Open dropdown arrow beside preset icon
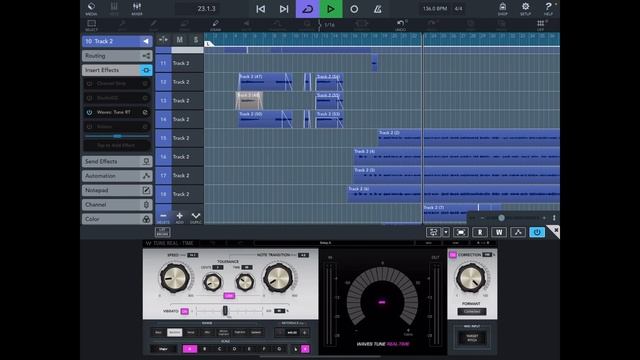640x360 pixels. 446,232
